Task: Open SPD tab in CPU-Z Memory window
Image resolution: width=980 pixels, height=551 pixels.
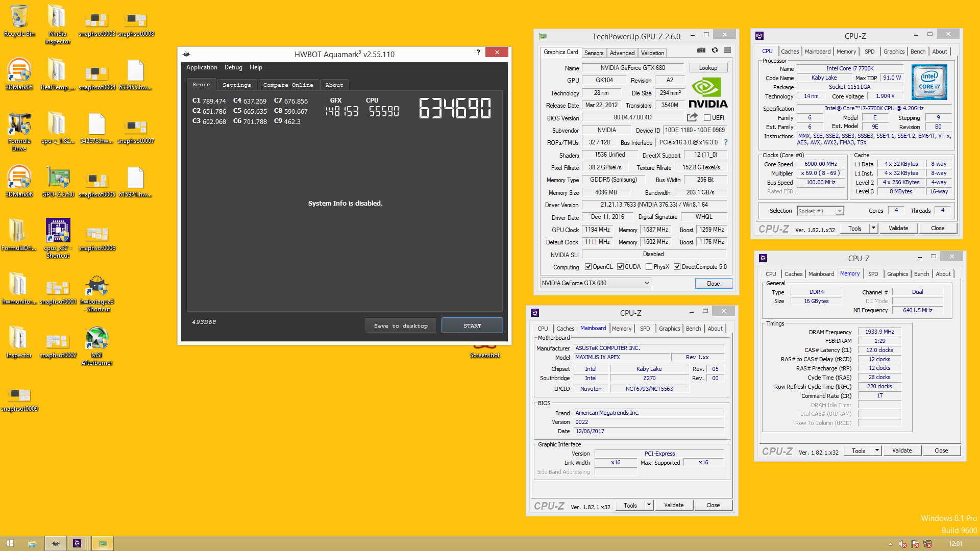Action: [x=873, y=274]
